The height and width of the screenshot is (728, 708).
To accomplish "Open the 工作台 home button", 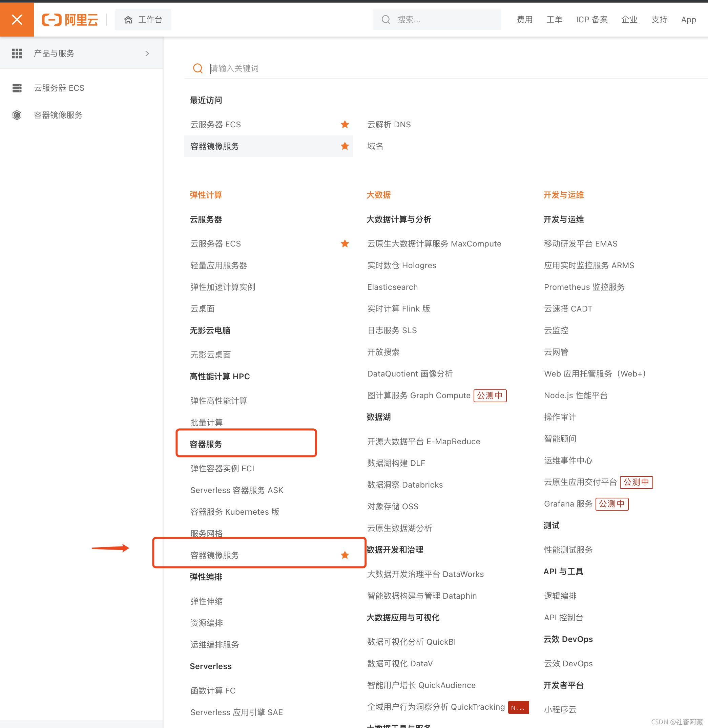I will click(x=143, y=20).
